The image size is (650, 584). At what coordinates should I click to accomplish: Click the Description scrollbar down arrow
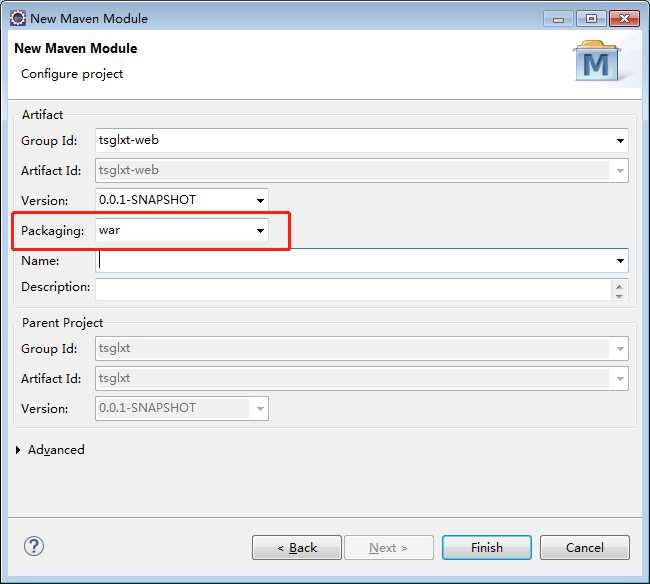click(619, 296)
